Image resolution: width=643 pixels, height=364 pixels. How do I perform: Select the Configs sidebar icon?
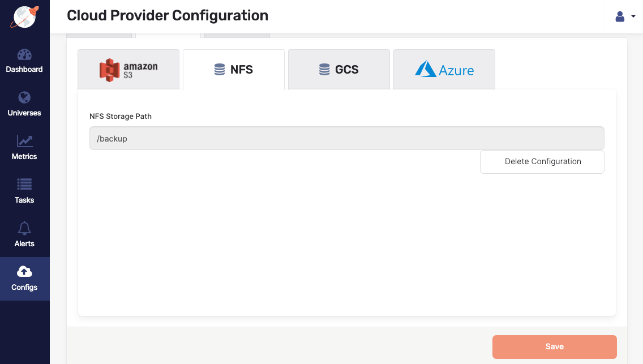[24, 278]
